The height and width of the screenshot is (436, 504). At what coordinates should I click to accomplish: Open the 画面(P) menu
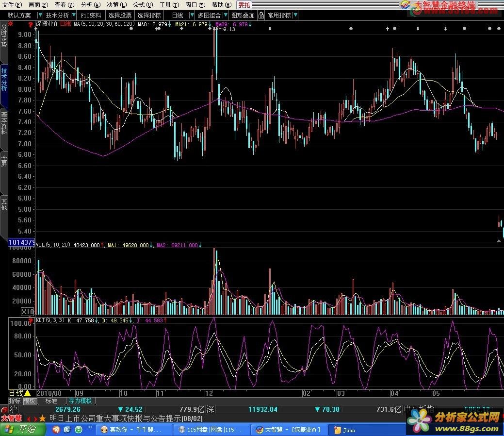38,5
